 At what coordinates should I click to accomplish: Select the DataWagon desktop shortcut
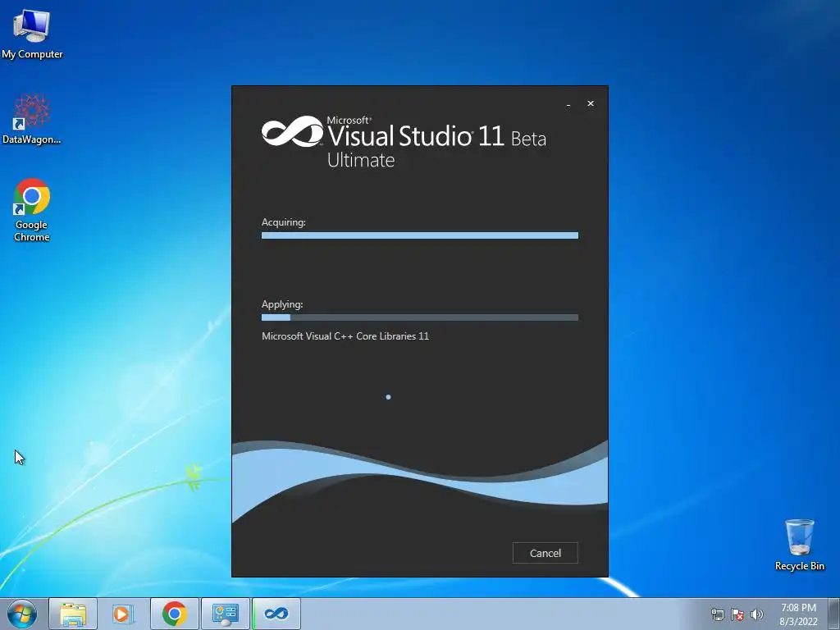tap(32, 120)
